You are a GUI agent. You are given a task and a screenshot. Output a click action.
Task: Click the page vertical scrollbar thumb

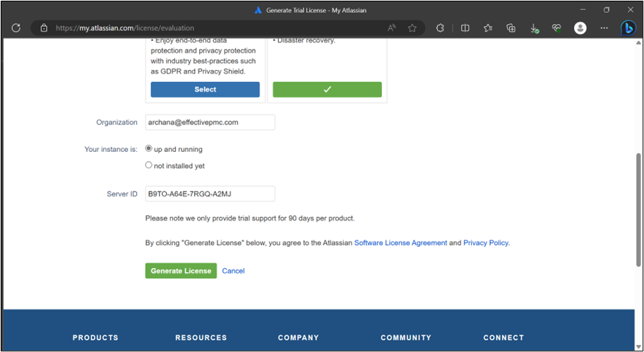tap(638, 210)
